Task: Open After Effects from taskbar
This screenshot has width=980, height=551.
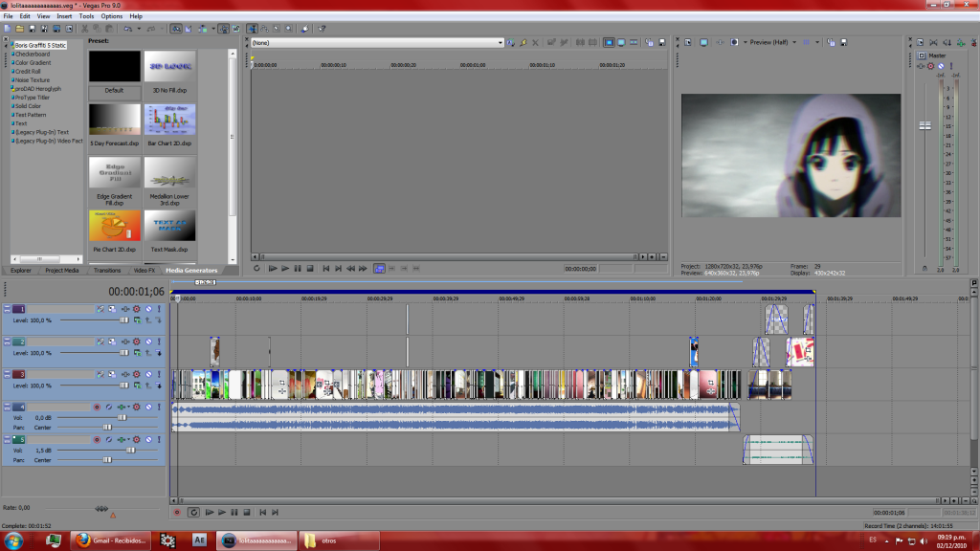Action: tap(199, 540)
